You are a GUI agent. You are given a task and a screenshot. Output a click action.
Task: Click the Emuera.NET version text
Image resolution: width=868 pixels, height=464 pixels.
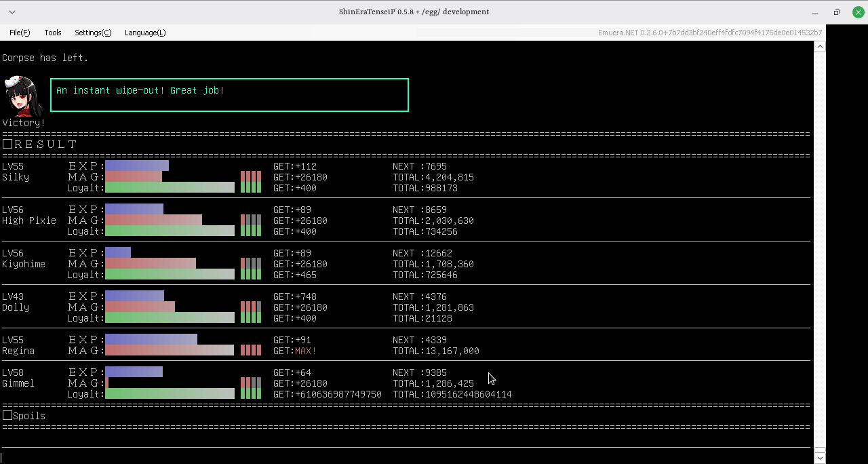coord(710,33)
